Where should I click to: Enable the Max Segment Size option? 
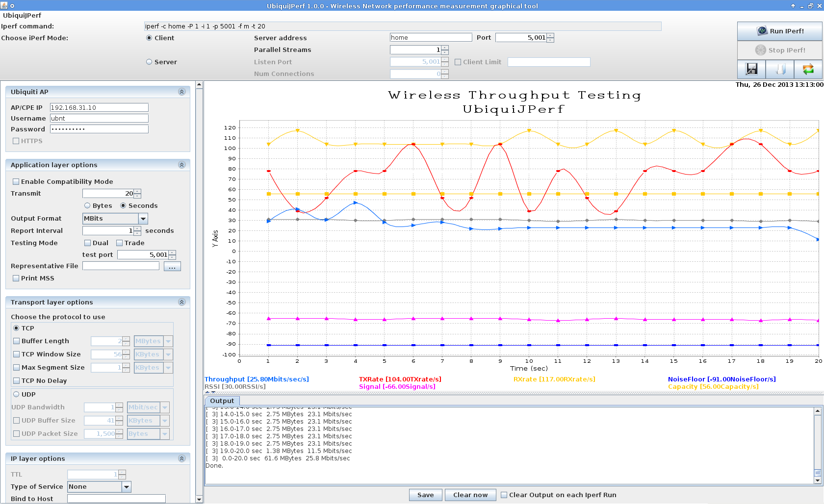pos(17,367)
